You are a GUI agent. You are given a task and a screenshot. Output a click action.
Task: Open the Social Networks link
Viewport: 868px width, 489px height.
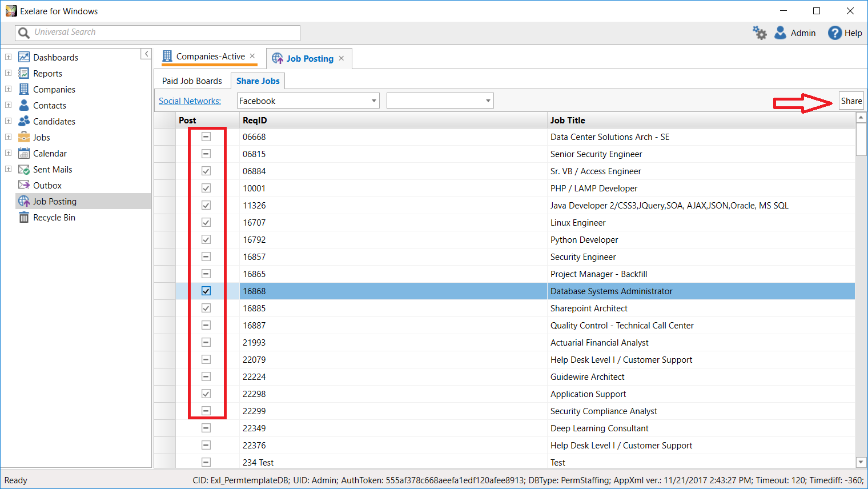pyautogui.click(x=190, y=101)
